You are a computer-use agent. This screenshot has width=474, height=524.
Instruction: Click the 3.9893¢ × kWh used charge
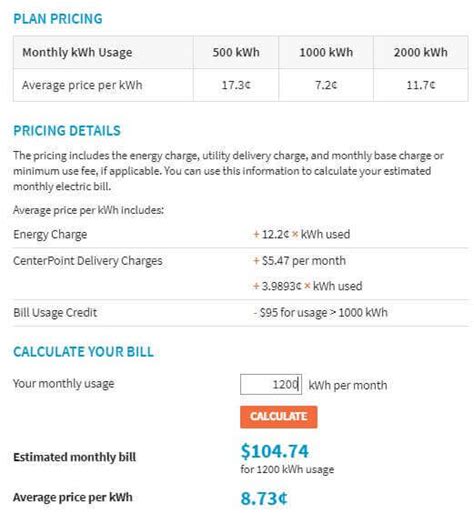(x=308, y=286)
